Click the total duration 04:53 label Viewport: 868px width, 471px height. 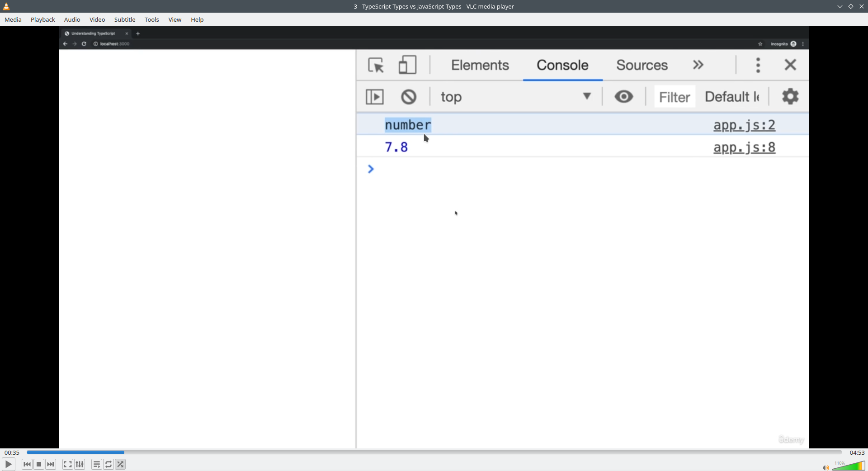point(857,452)
